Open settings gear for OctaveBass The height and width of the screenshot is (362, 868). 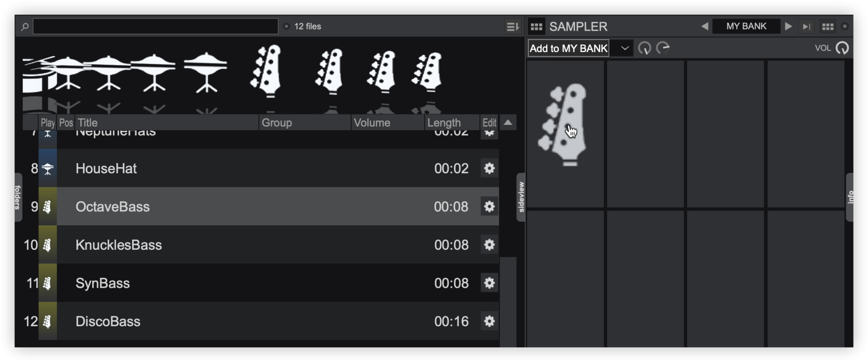point(489,207)
